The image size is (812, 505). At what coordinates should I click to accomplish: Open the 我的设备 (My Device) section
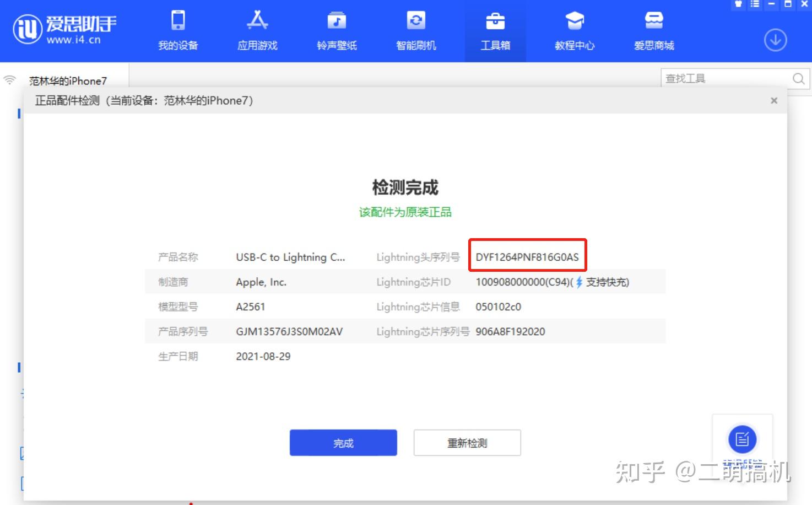click(177, 30)
